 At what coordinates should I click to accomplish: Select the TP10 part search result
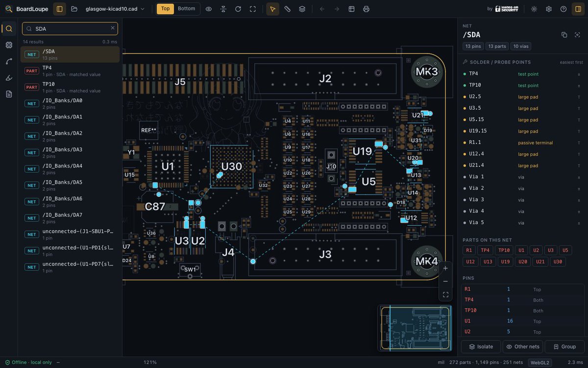click(x=70, y=87)
